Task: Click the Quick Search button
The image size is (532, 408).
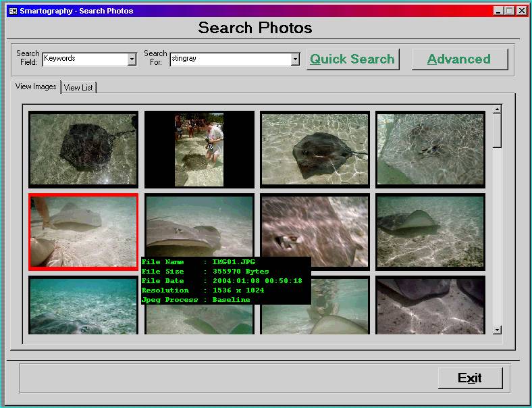Action: pos(352,59)
